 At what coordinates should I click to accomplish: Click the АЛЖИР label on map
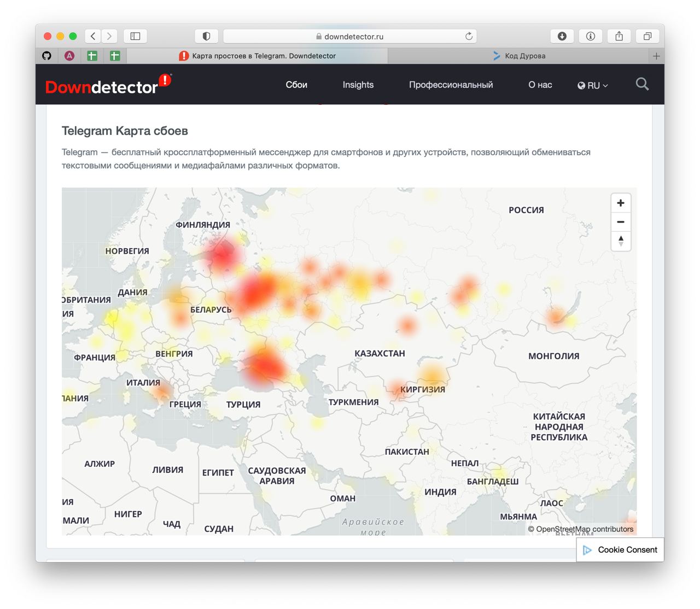(x=100, y=464)
